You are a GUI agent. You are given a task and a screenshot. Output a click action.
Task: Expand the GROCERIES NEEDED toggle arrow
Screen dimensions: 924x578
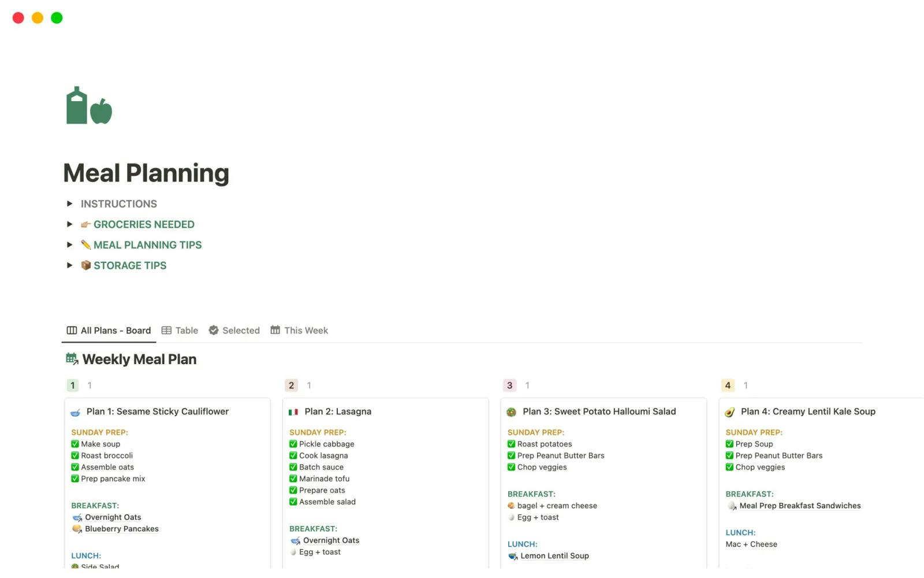[x=70, y=224]
